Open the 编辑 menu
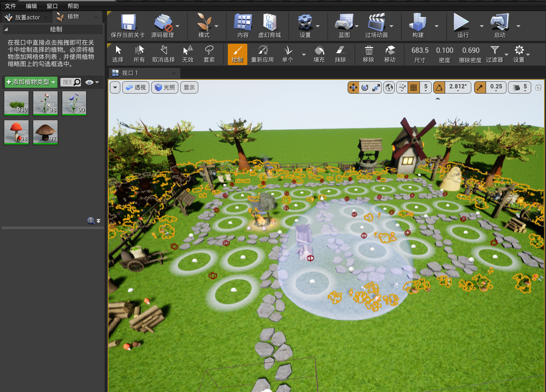The width and height of the screenshot is (546, 392). [x=31, y=6]
